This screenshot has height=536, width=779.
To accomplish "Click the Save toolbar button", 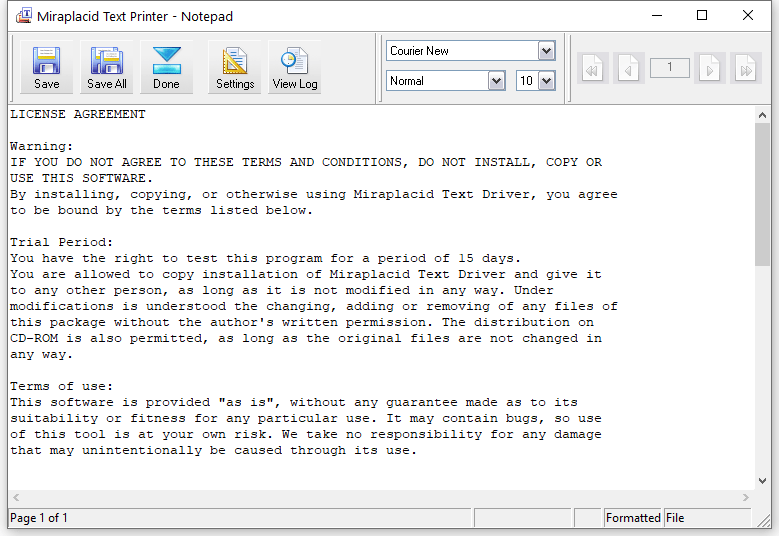I will click(x=47, y=67).
